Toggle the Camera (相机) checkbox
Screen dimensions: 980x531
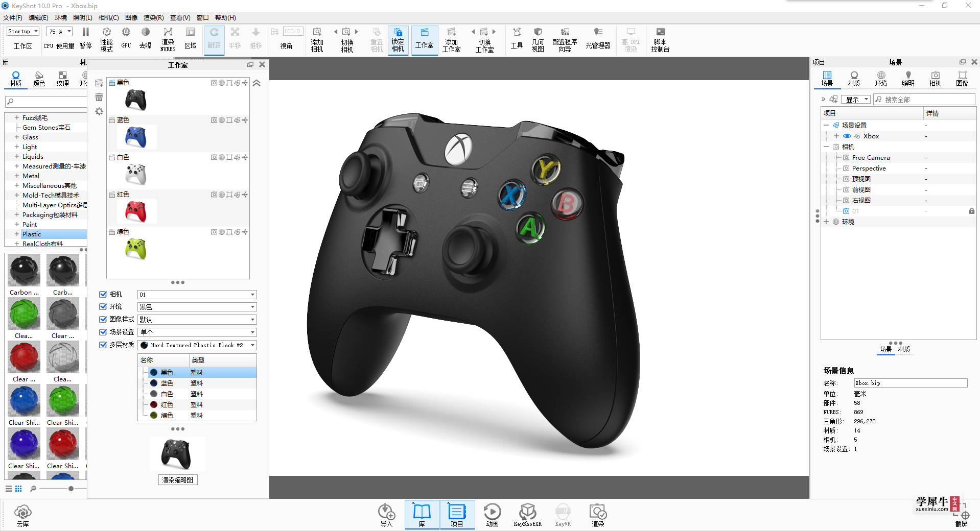coord(103,294)
